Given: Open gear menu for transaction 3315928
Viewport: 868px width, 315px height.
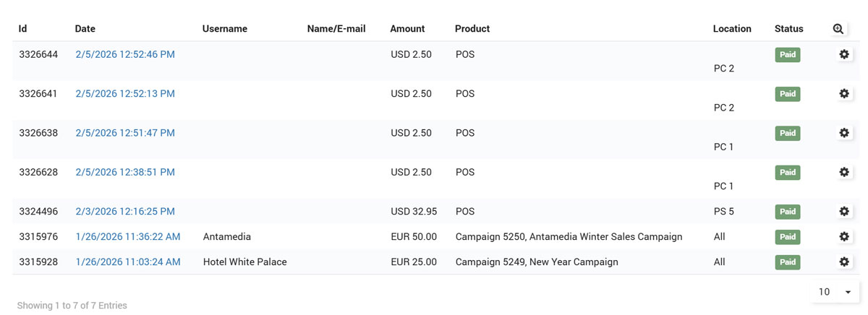Looking at the screenshot, I should 843,262.
